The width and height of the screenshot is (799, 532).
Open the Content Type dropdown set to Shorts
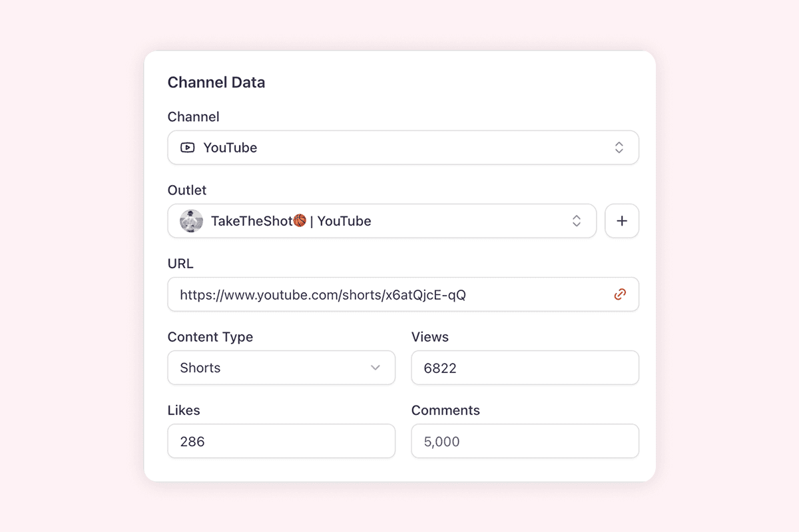[280, 368]
